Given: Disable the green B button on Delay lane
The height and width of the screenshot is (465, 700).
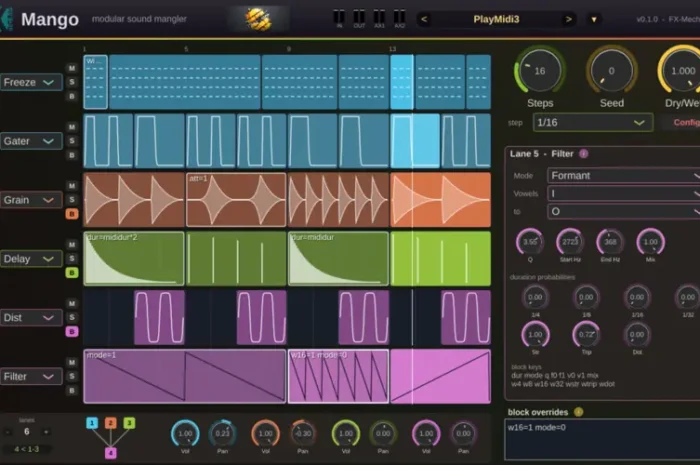Looking at the screenshot, I should pyautogui.click(x=72, y=273).
